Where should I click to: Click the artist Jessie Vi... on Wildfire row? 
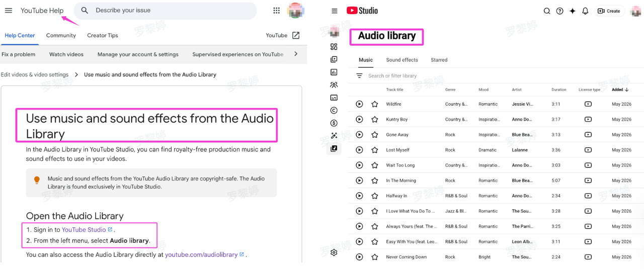(522, 104)
